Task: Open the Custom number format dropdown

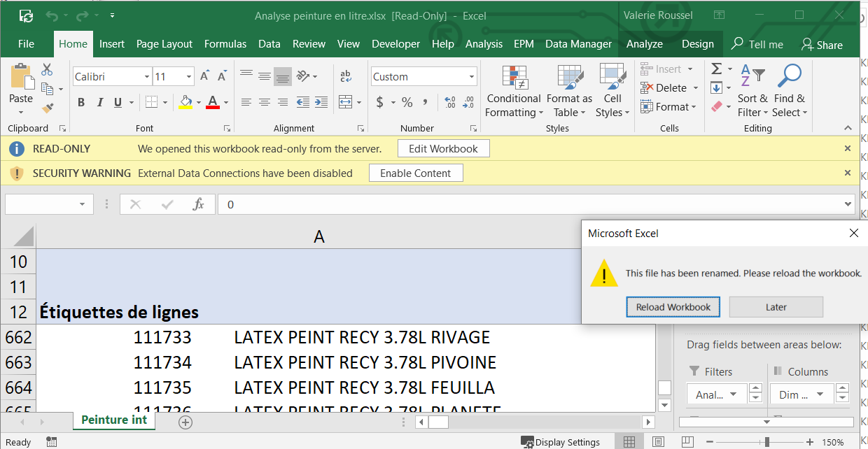Action: pyautogui.click(x=471, y=77)
